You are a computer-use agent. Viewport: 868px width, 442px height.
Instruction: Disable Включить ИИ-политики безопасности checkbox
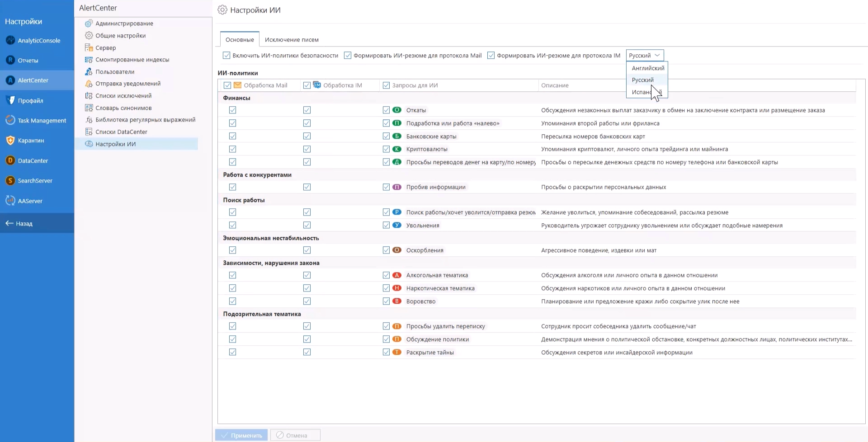(x=226, y=56)
